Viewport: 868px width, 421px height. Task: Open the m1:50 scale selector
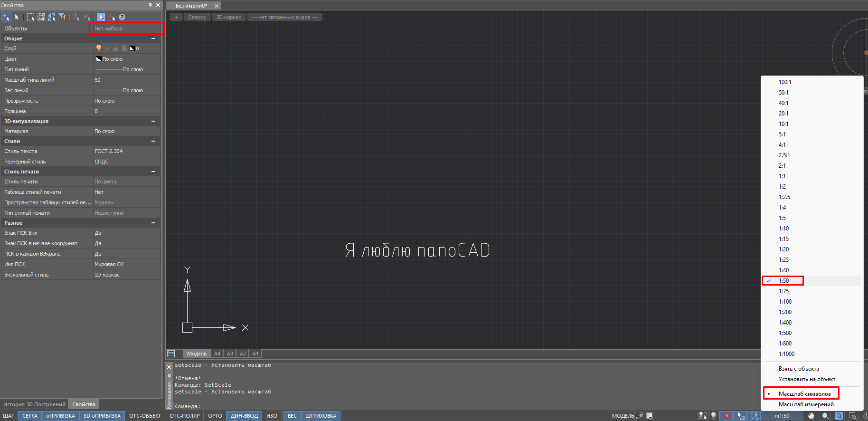[x=782, y=416]
